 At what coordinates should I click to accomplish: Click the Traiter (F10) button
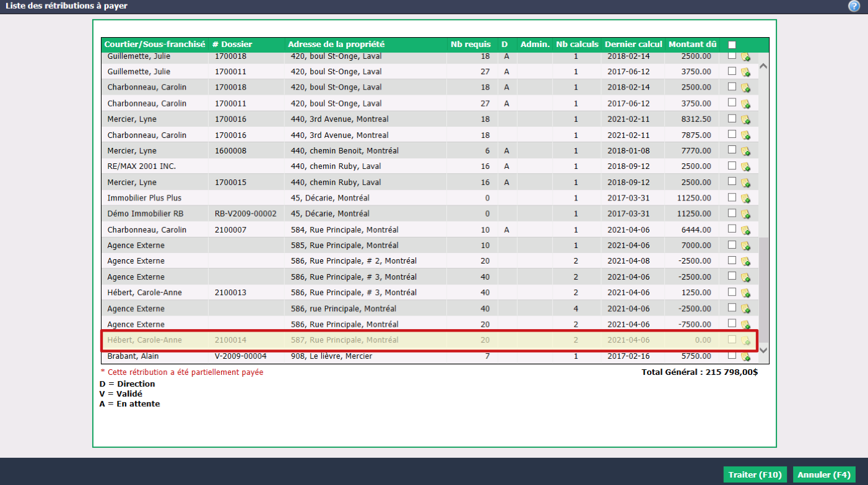click(x=755, y=474)
